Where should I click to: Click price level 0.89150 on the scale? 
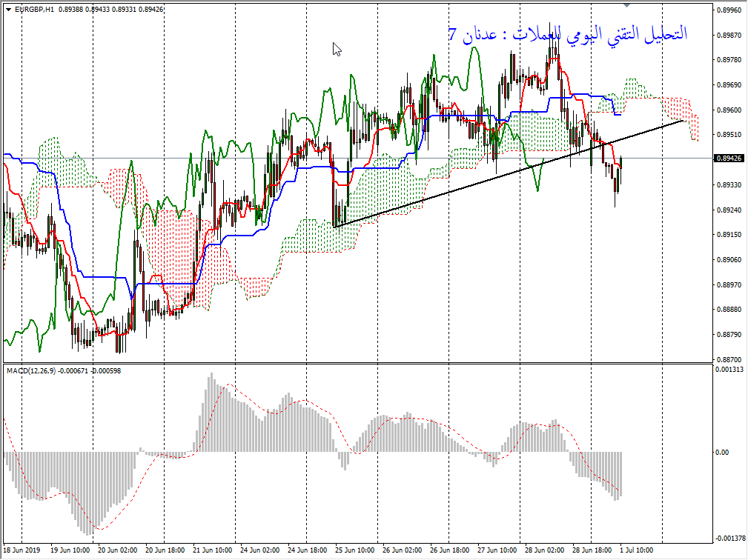[x=729, y=235]
